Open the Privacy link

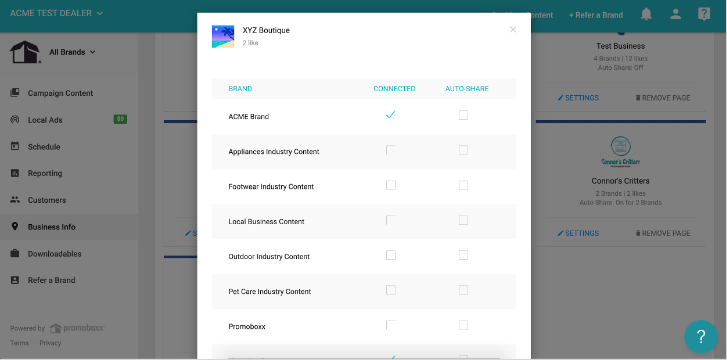(50, 343)
